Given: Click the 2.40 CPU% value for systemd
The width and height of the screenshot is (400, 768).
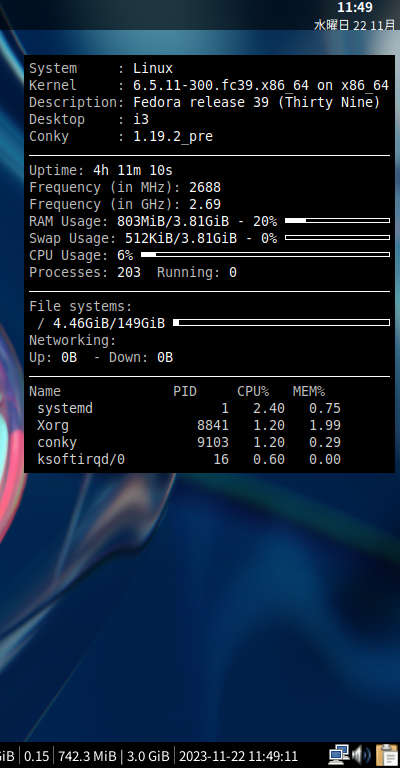Looking at the screenshot, I should point(269,408).
